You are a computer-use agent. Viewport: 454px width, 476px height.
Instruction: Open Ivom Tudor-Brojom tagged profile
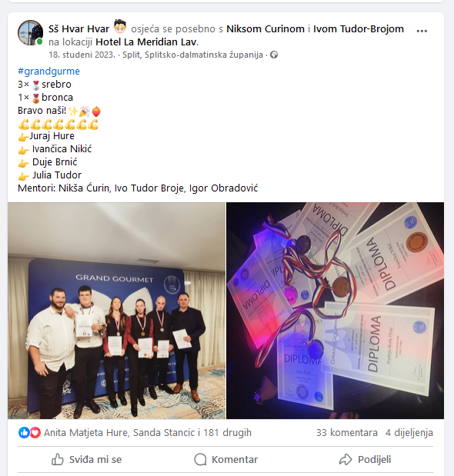click(359, 29)
